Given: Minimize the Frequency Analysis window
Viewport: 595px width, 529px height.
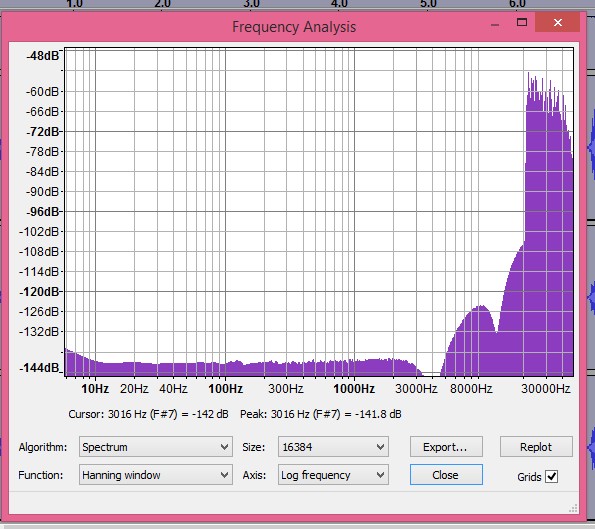Looking at the screenshot, I should (494, 24).
